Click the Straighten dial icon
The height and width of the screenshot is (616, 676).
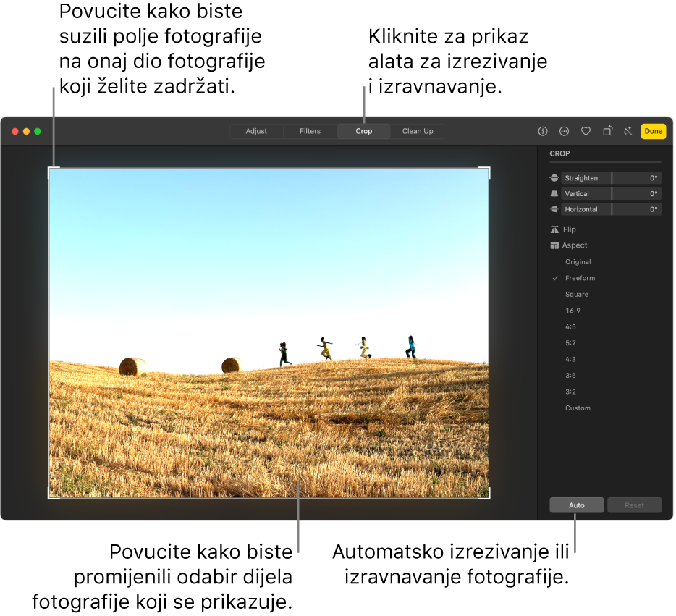(554, 178)
